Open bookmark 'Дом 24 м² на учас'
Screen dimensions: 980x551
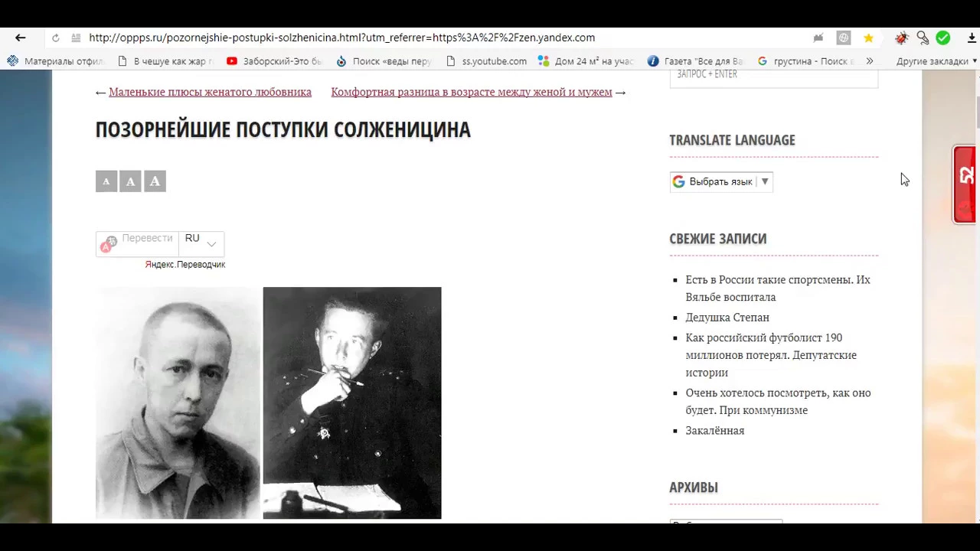[x=586, y=61]
